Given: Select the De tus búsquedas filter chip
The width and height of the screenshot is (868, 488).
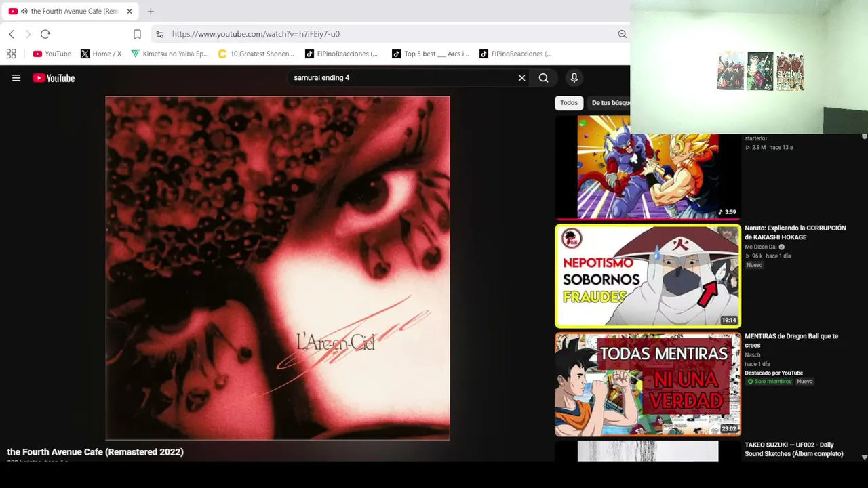Looking at the screenshot, I should (x=610, y=103).
